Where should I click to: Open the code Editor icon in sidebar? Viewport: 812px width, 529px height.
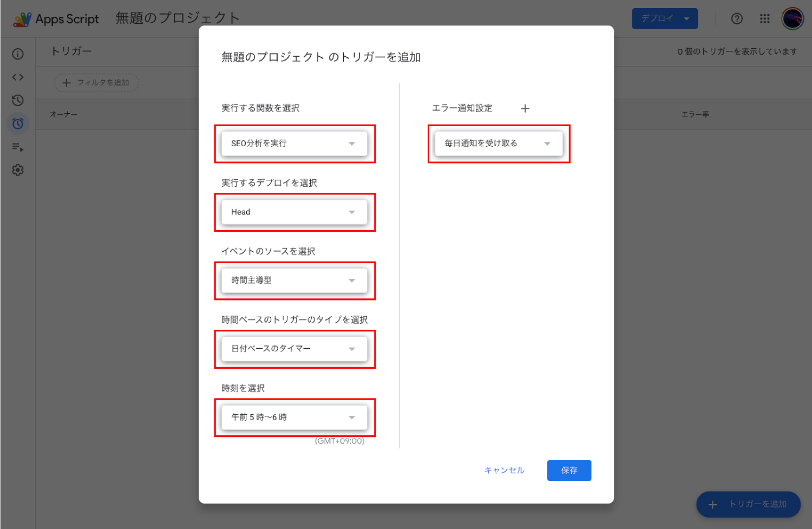(x=18, y=77)
